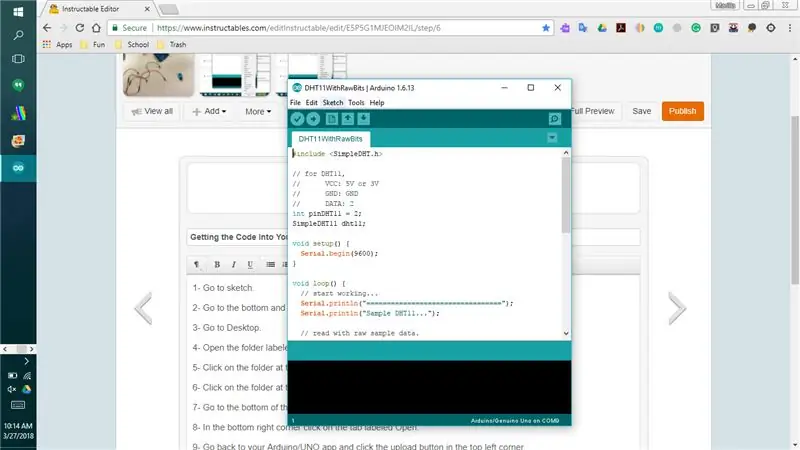Viewport: 800px width, 450px height.
Task: Select the wires photo thumbnail
Action: coord(159,75)
